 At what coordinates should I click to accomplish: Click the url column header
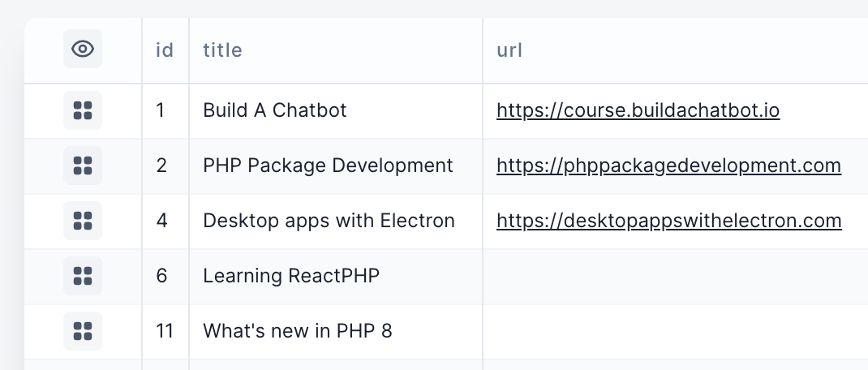[x=509, y=50]
